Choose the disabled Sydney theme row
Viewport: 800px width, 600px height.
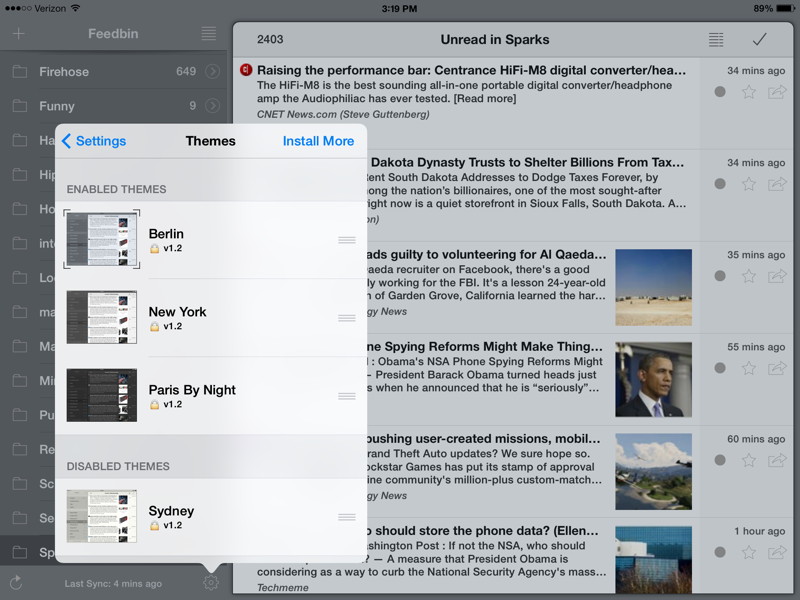211,517
